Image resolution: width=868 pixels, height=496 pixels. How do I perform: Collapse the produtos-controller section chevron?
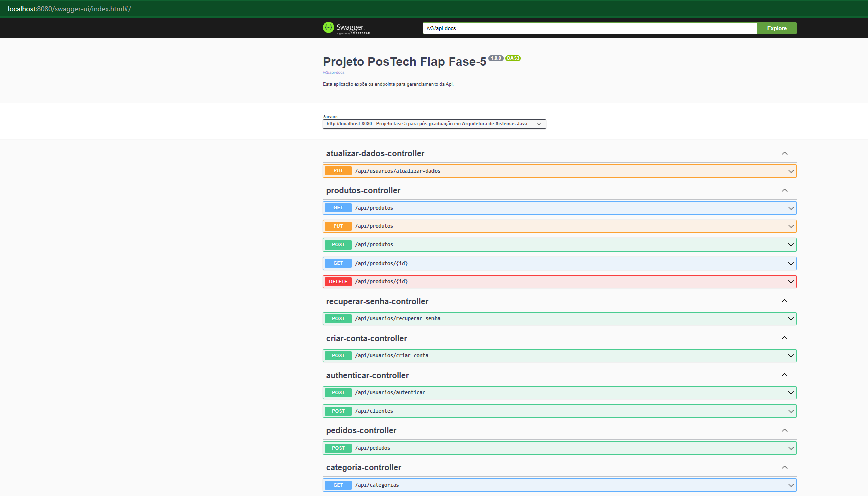pyautogui.click(x=784, y=190)
